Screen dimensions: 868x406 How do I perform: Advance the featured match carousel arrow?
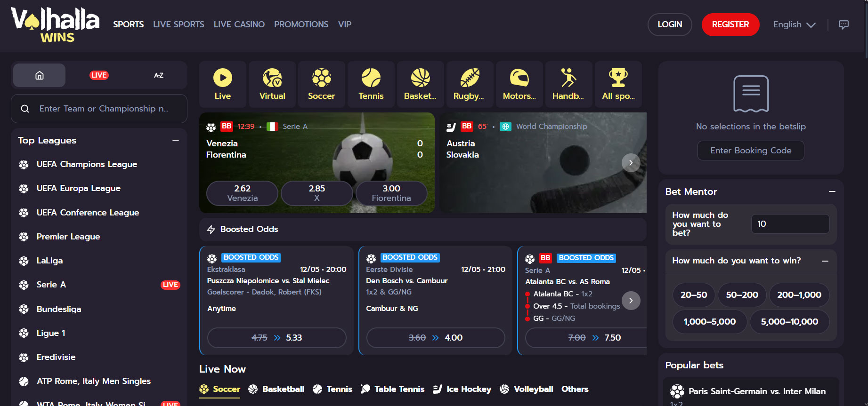coord(631,163)
